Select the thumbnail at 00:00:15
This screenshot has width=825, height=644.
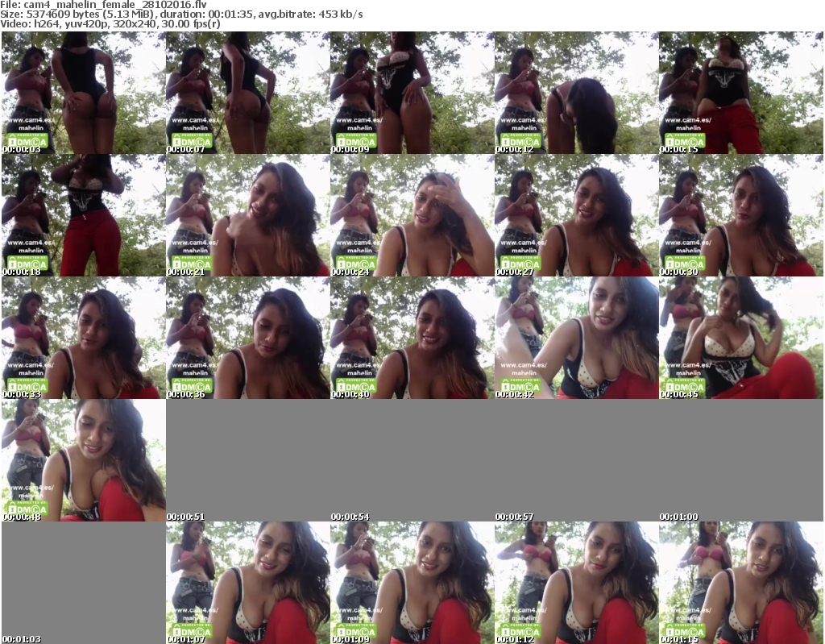740,93
